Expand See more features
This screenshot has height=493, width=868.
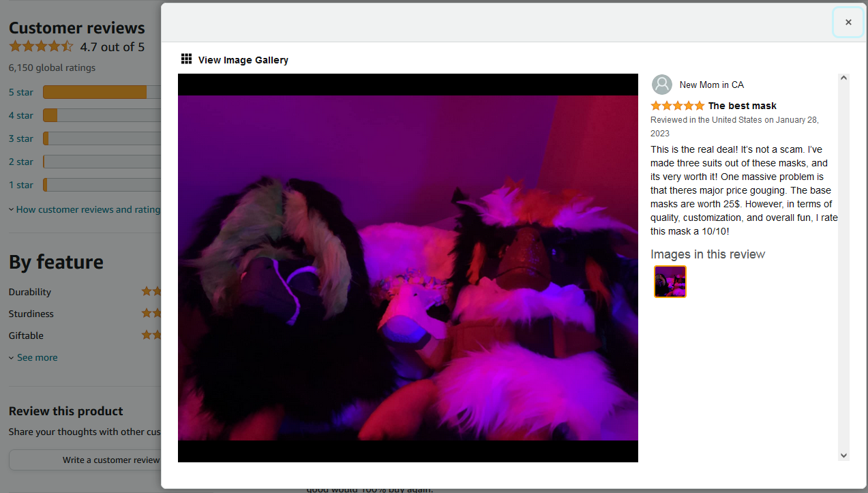[x=33, y=357]
